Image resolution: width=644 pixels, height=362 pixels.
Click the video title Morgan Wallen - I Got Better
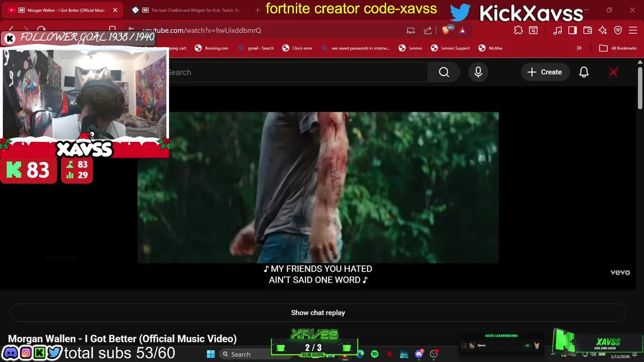[122, 339]
